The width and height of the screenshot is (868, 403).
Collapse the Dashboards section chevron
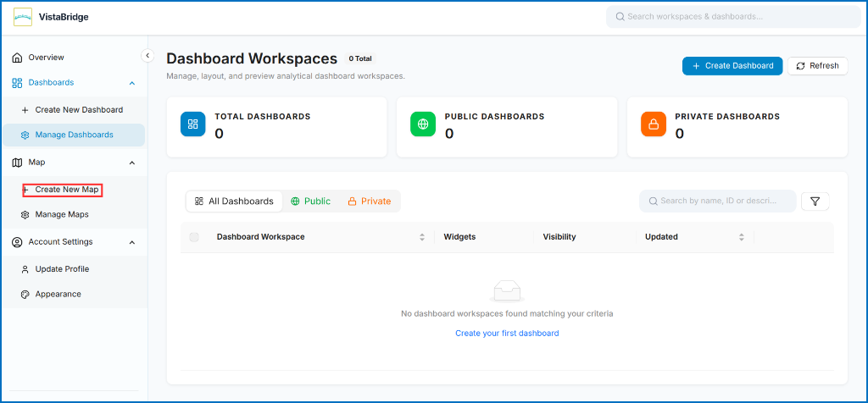click(131, 83)
